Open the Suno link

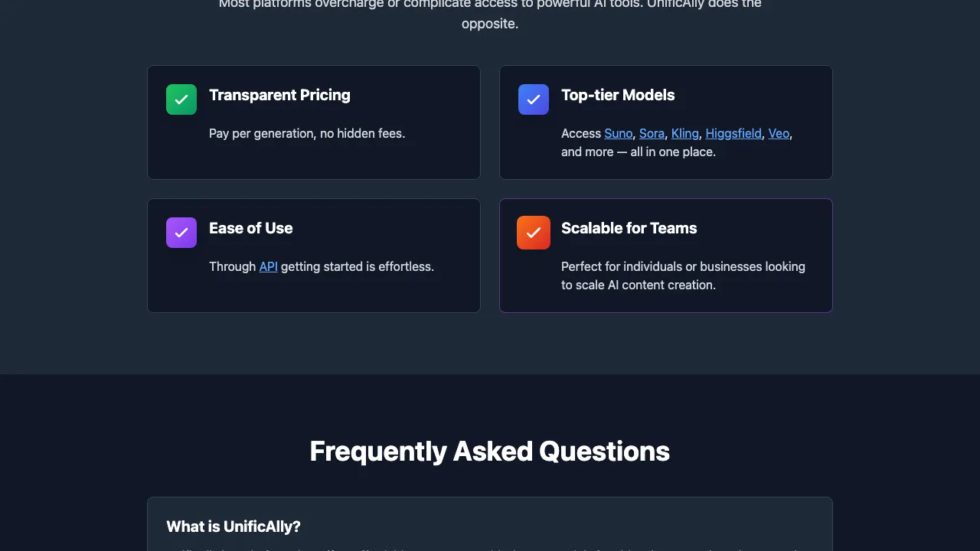[x=618, y=133]
